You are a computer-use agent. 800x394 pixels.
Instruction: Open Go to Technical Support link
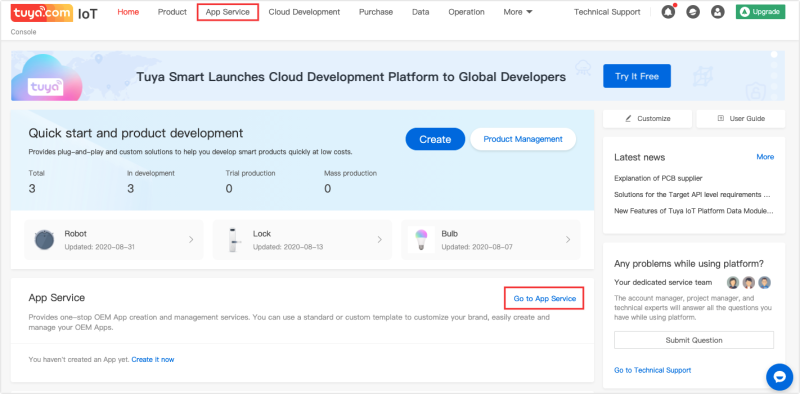point(653,370)
